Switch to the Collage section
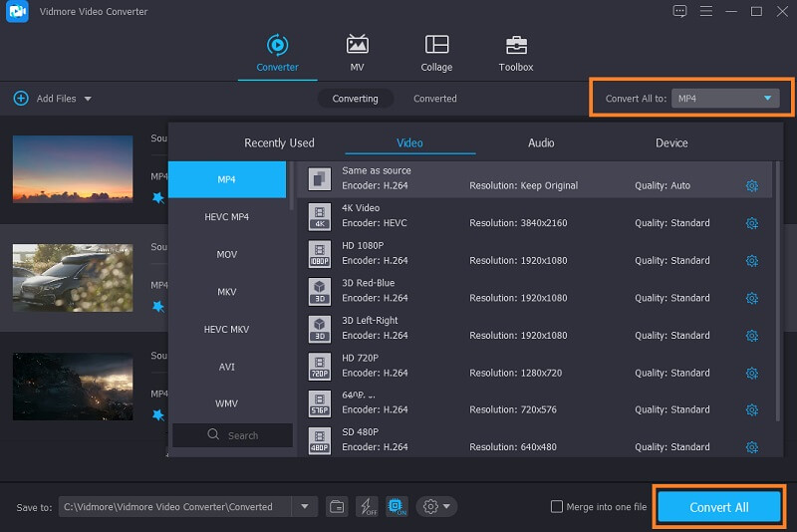The image size is (797, 532). coord(436,53)
